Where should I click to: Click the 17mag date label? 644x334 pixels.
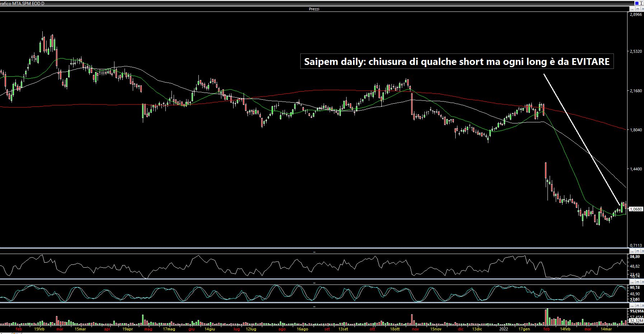169,329
